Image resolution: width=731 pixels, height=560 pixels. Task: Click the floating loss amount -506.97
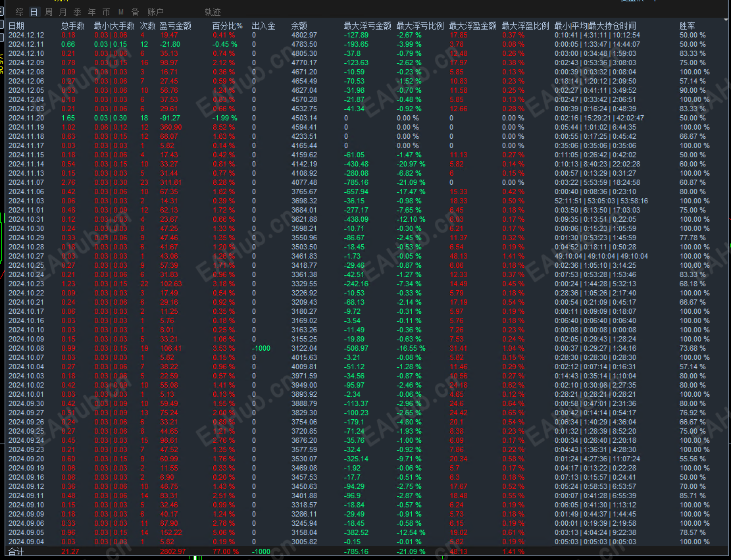(x=356, y=348)
